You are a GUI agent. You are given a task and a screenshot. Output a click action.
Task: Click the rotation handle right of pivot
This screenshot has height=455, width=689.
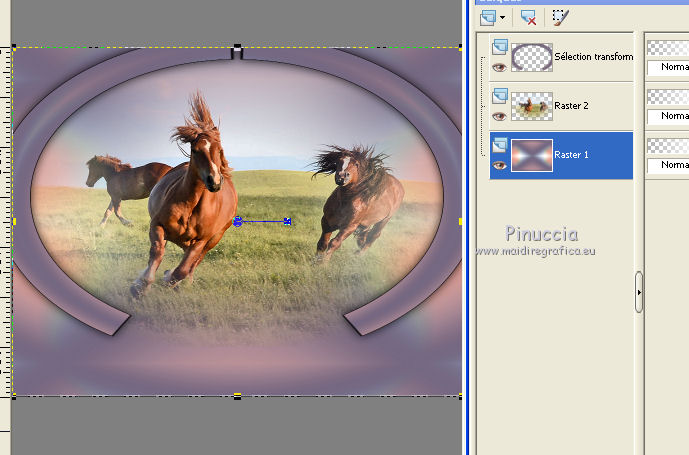[x=287, y=221]
